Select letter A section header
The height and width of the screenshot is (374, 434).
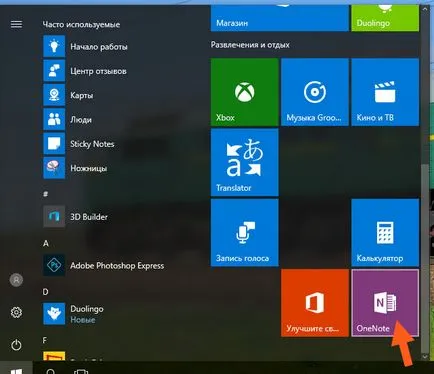tap(46, 244)
